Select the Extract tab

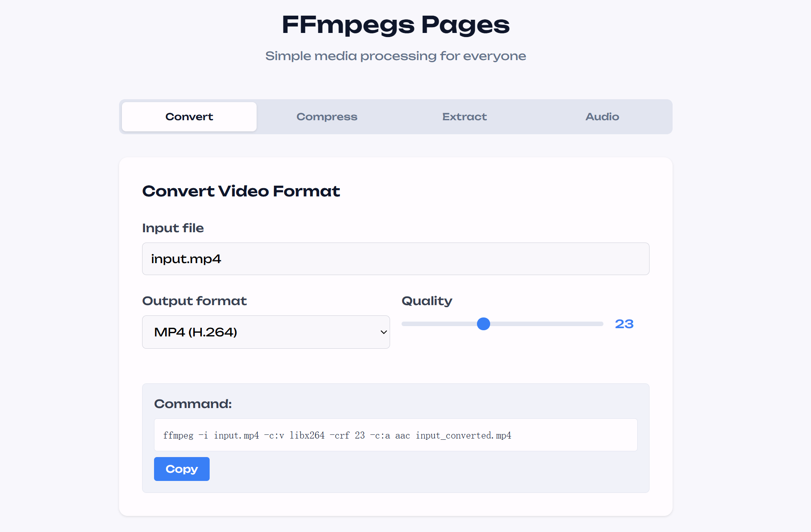pyautogui.click(x=464, y=117)
